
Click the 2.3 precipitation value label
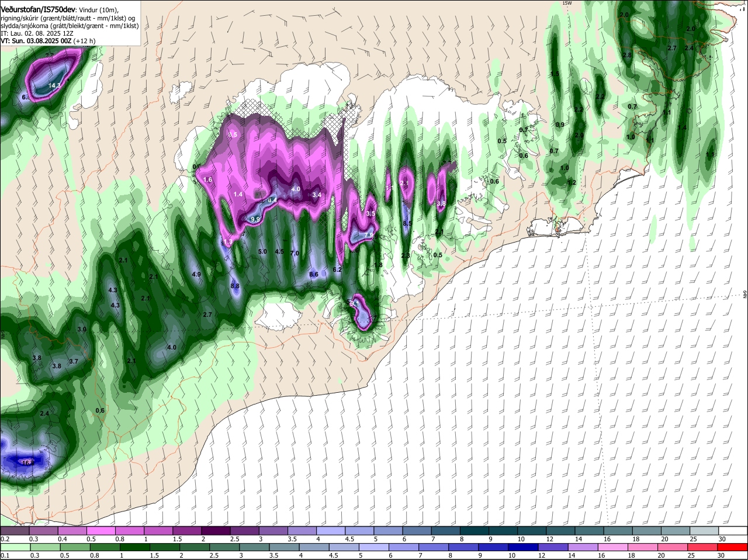(x=406, y=255)
